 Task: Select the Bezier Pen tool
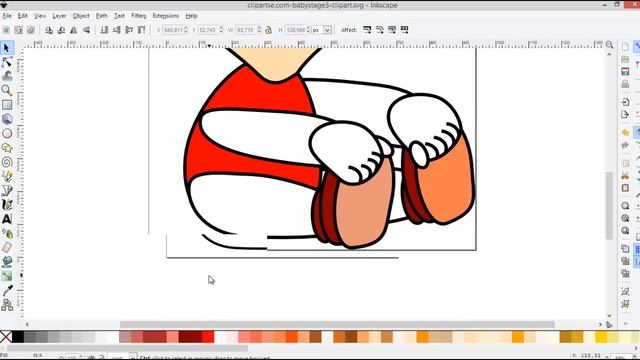point(7,191)
